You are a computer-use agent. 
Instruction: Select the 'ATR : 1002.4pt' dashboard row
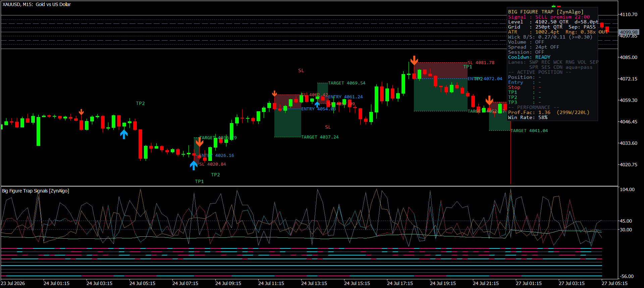(558, 32)
